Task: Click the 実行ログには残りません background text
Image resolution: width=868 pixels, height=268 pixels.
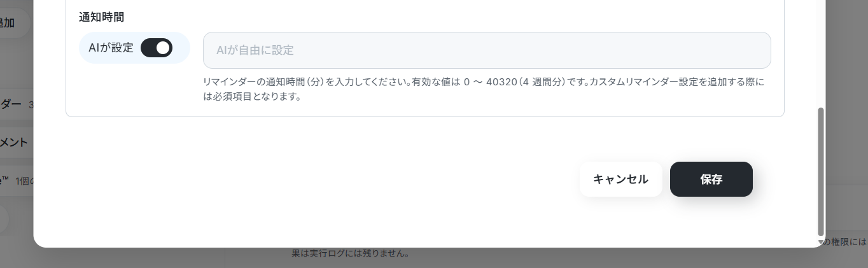Action: click(x=350, y=253)
